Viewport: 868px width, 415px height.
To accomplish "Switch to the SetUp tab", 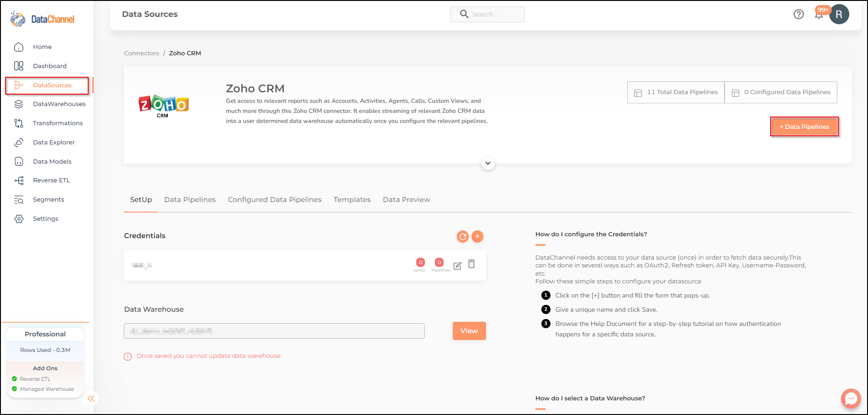I will point(141,200).
